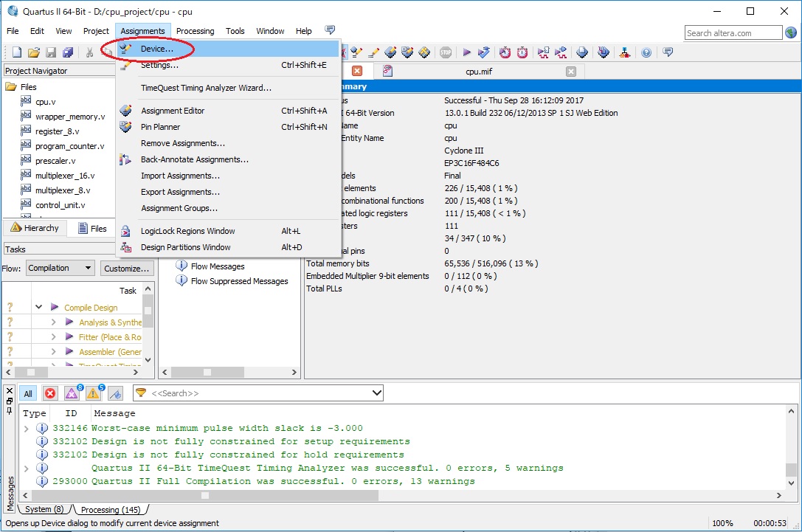The width and height of the screenshot is (802, 532).
Task: Choose Pin Planner menu entry
Action: point(228,127)
